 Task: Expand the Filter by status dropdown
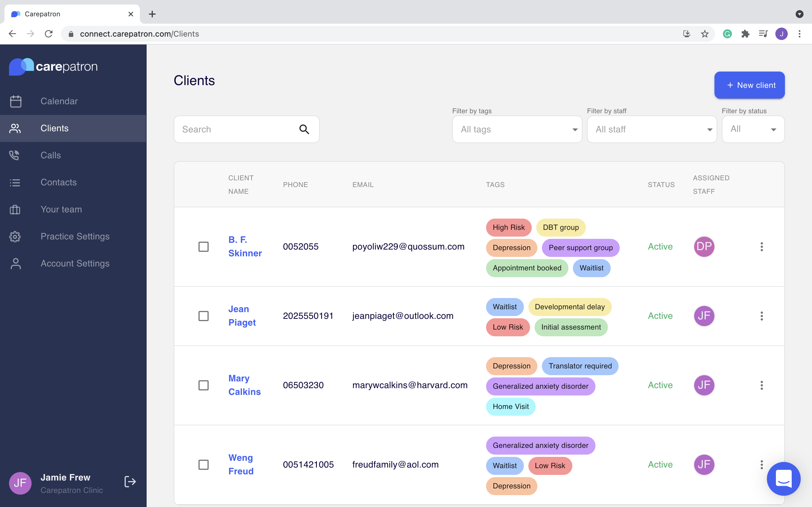tap(753, 130)
